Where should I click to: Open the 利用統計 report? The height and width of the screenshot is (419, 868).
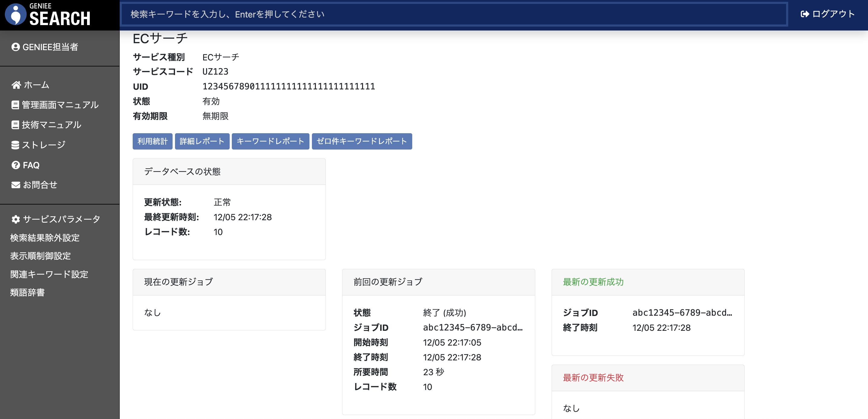[x=152, y=141]
